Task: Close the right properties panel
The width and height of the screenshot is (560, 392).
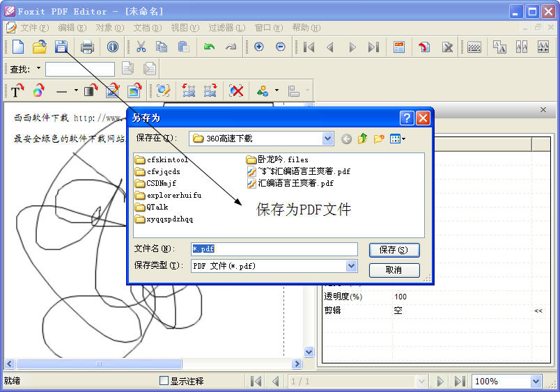Action: tap(543, 109)
